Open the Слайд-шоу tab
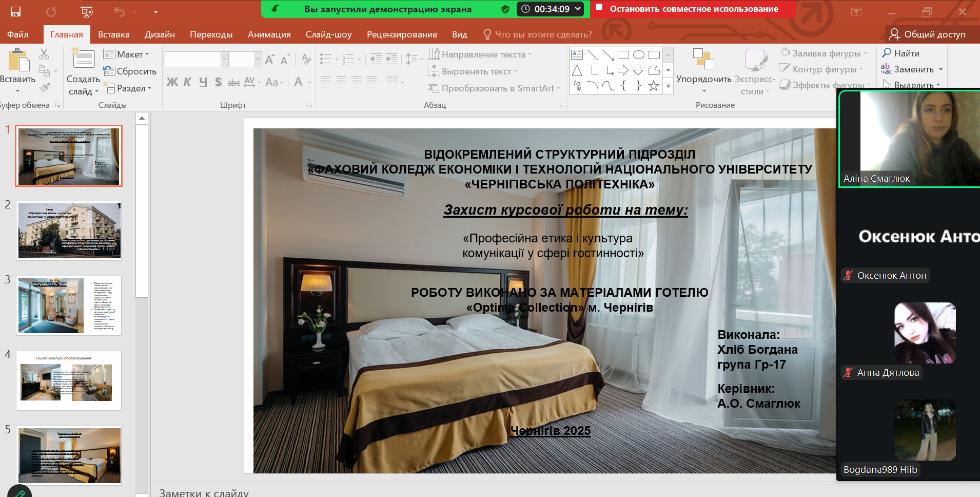 [328, 34]
